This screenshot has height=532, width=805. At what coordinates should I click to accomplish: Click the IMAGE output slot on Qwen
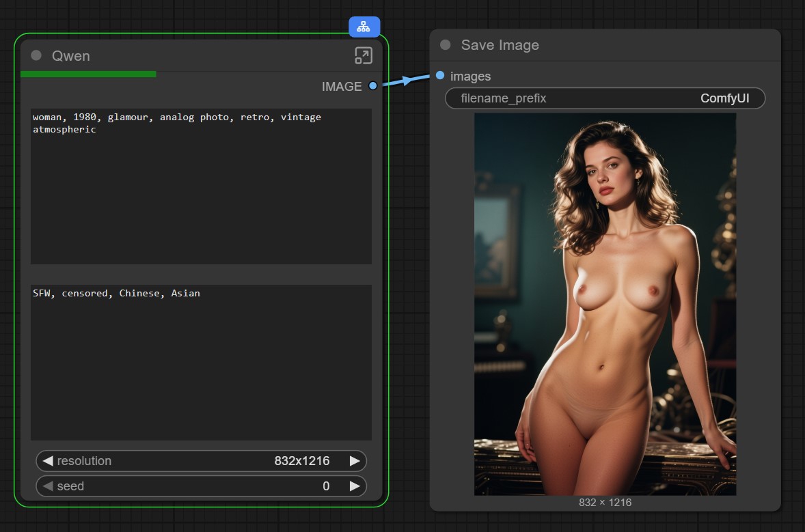[372, 86]
